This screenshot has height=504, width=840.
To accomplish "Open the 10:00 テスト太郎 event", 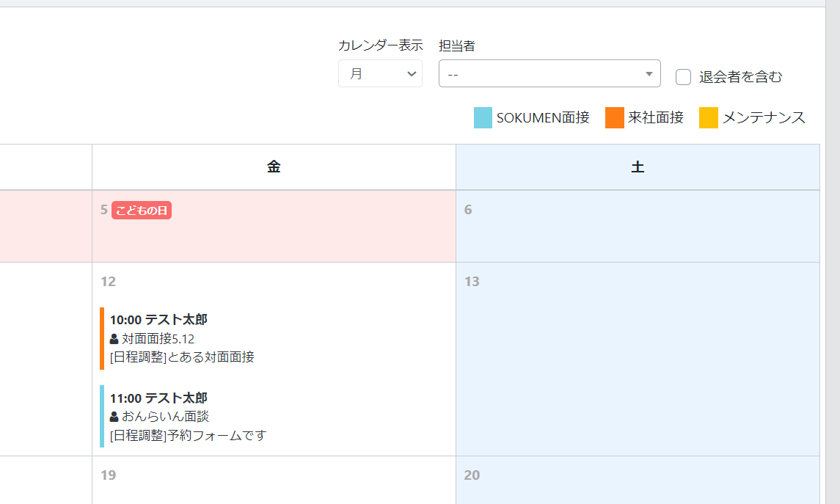I will pos(158,320).
